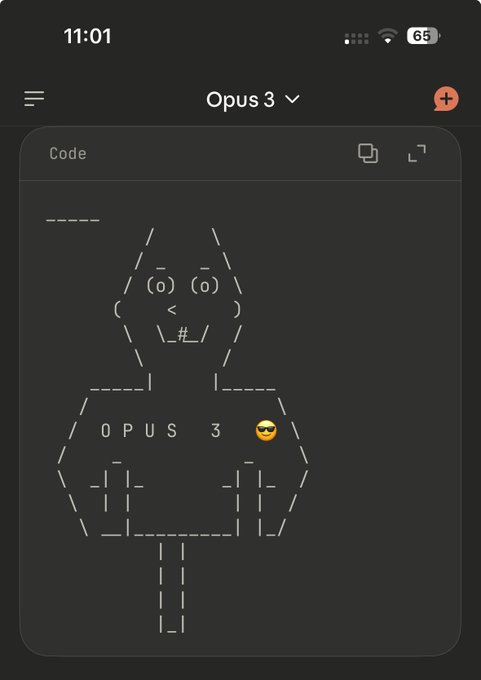
Task: Tap the battery indicator showing 65
Action: (x=423, y=36)
